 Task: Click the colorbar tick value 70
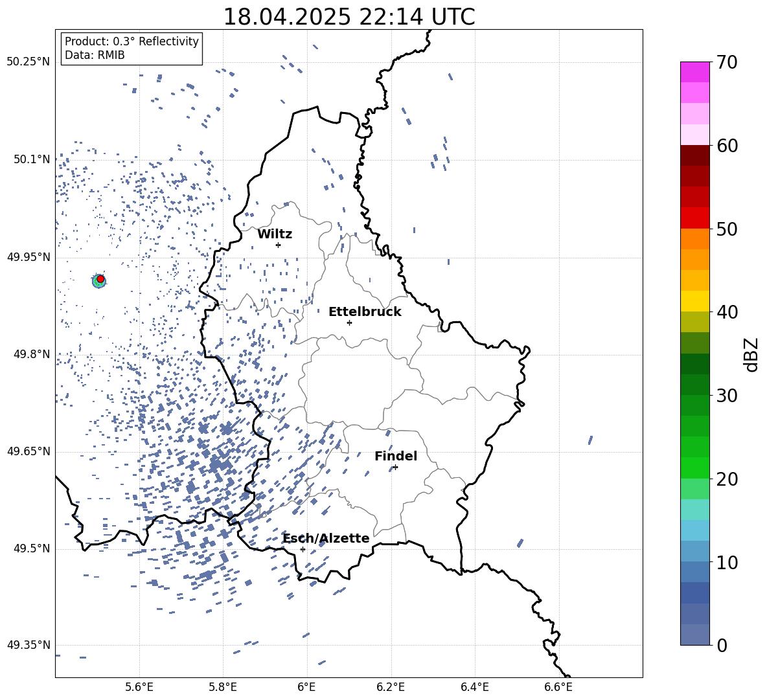[727, 63]
